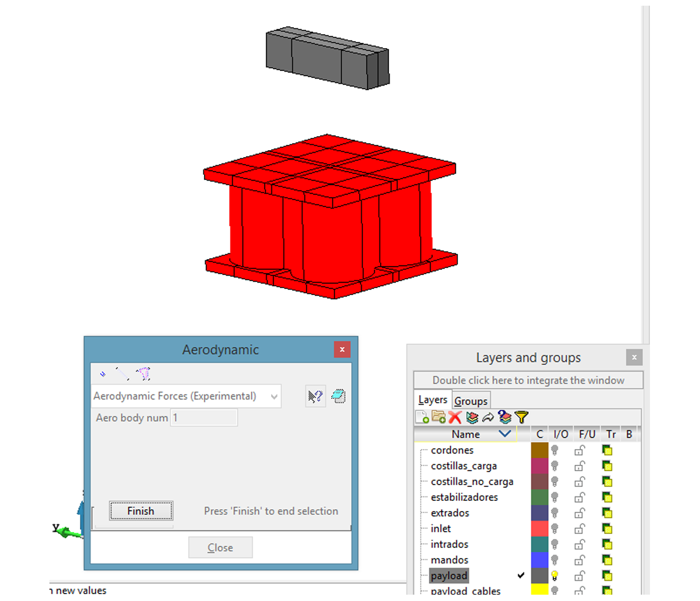This screenshot has width=700, height=601.
Task: Click the extrados layer color swatch
Action: 539,513
